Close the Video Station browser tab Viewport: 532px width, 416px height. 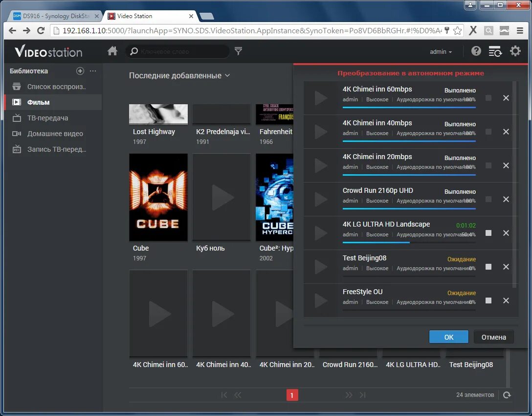coord(191,16)
